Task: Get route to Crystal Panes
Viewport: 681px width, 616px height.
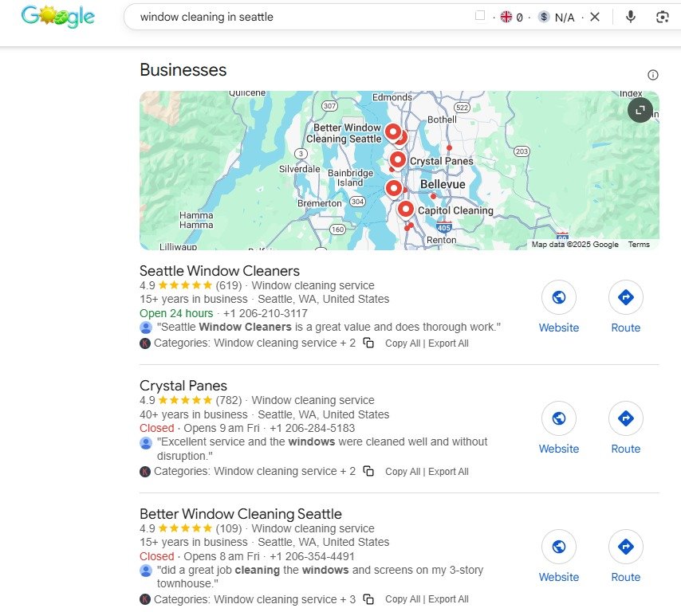Action: 625,418
